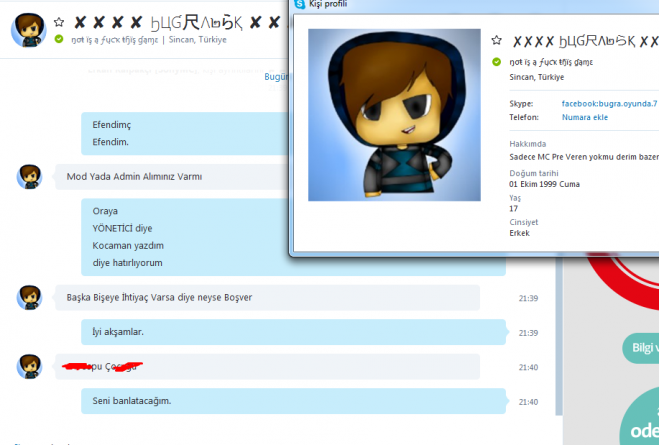Screen dimensions: 659x445
Task: Click the gender value 'Erkek' in profile
Action: click(519, 233)
